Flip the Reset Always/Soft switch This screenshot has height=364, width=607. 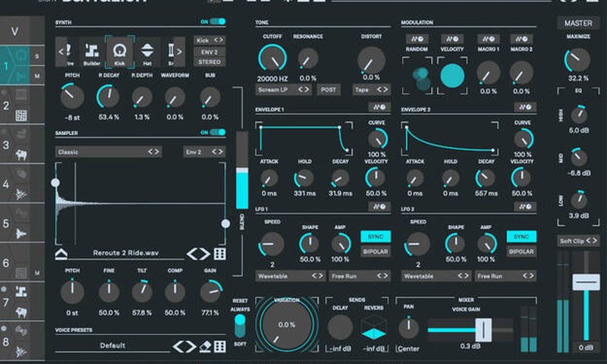(240, 325)
